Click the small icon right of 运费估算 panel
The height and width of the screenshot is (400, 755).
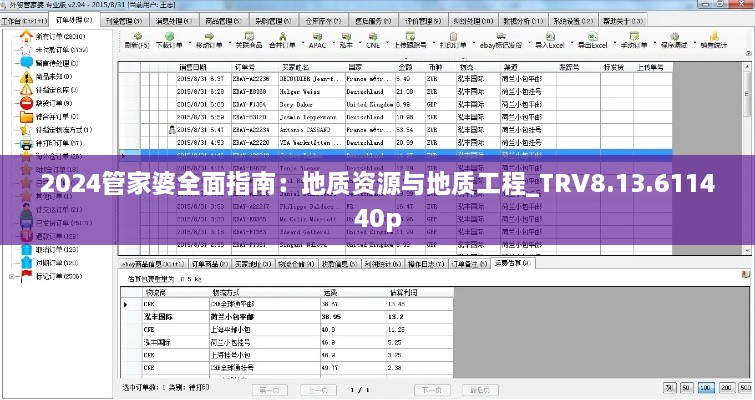coord(746,274)
